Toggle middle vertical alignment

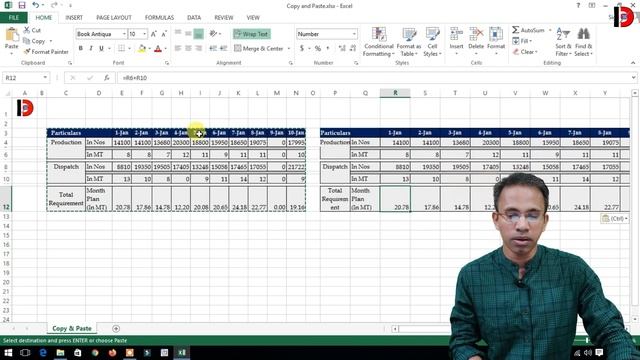point(188,34)
